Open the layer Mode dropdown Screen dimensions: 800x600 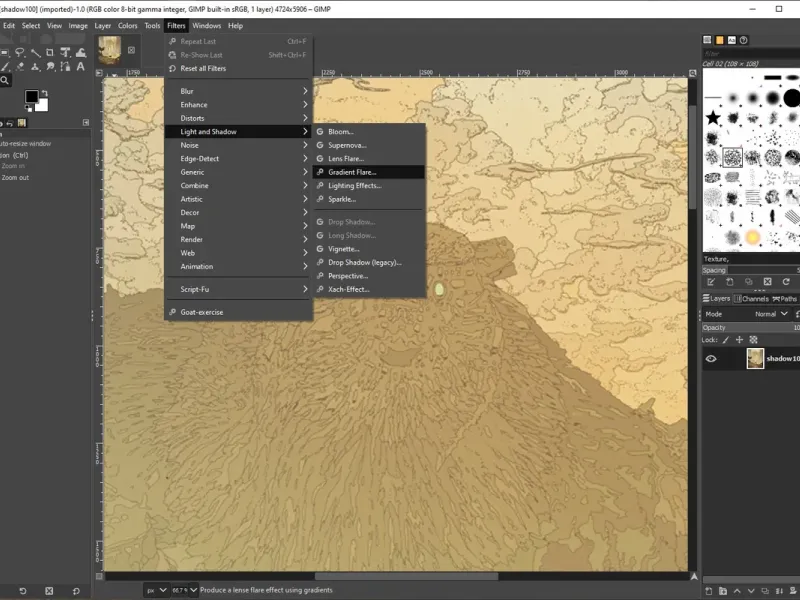pos(770,314)
